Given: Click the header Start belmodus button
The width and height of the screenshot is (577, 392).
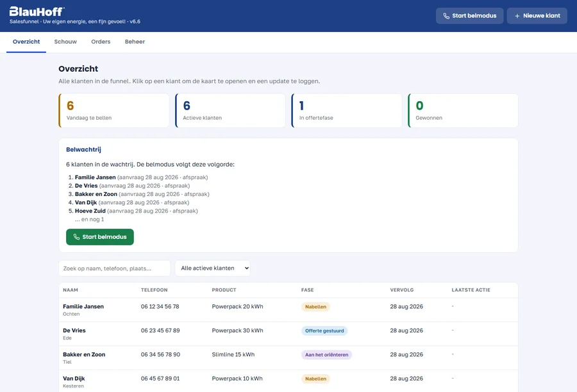Looking at the screenshot, I should (469, 16).
